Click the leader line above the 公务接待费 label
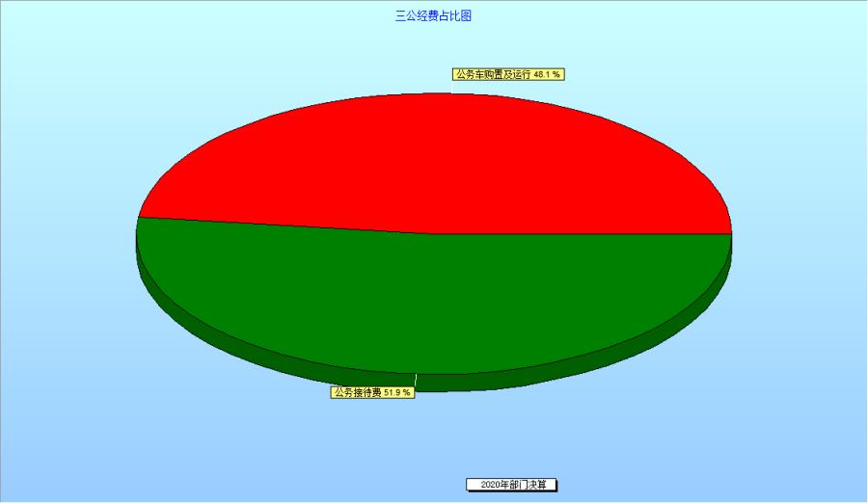 point(416,380)
